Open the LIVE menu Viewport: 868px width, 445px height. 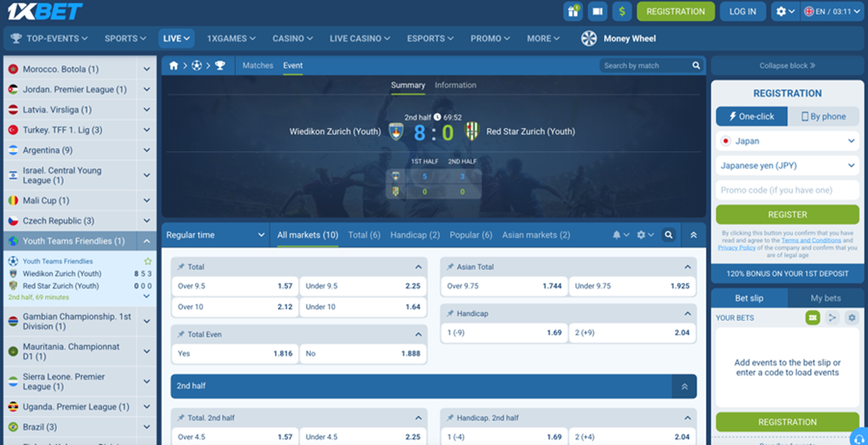point(176,38)
